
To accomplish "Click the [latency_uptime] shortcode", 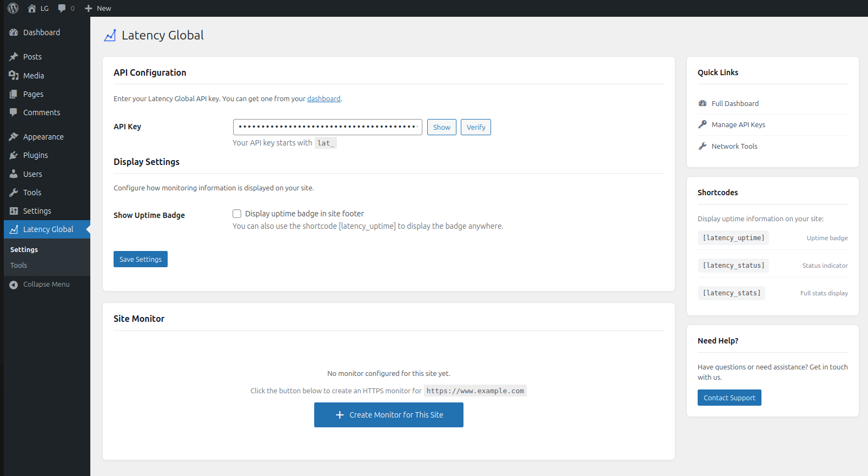I will (x=733, y=238).
